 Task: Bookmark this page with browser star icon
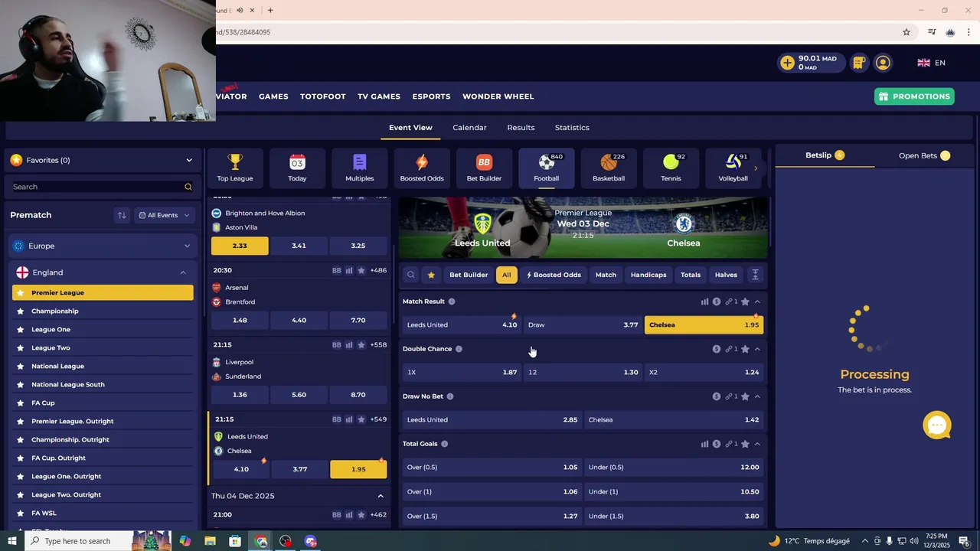click(x=906, y=32)
